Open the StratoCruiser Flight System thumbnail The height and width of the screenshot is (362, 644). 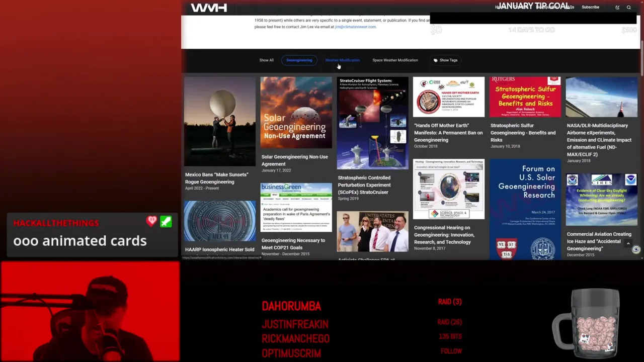point(373,123)
